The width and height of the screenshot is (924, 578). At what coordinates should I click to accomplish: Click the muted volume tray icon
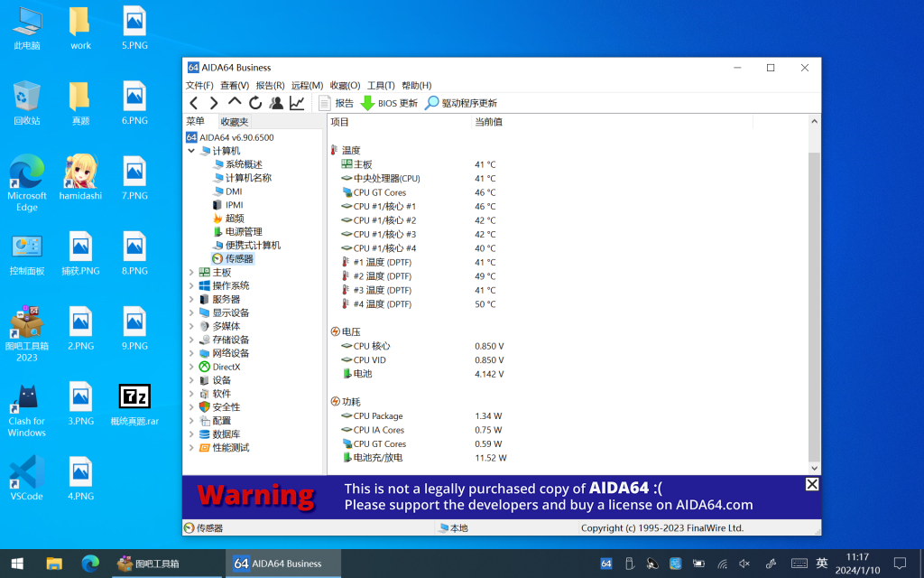(744, 564)
